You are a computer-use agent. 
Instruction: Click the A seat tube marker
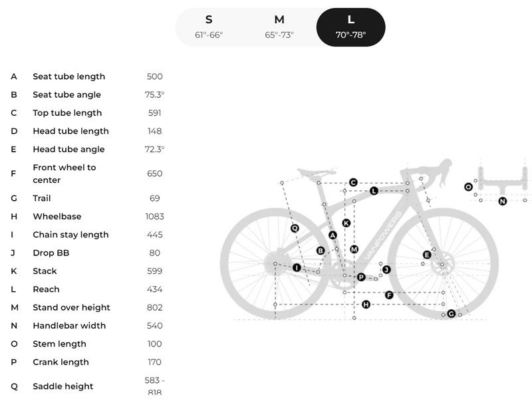333,235
